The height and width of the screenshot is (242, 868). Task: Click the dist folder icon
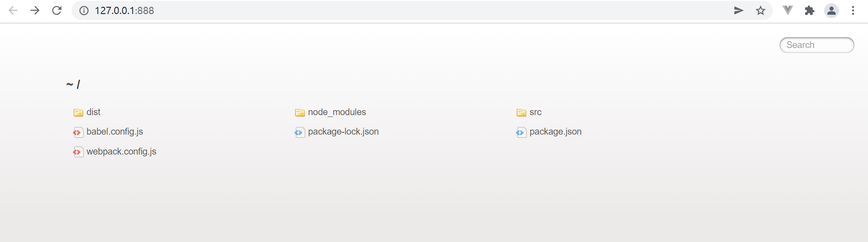pyautogui.click(x=78, y=112)
